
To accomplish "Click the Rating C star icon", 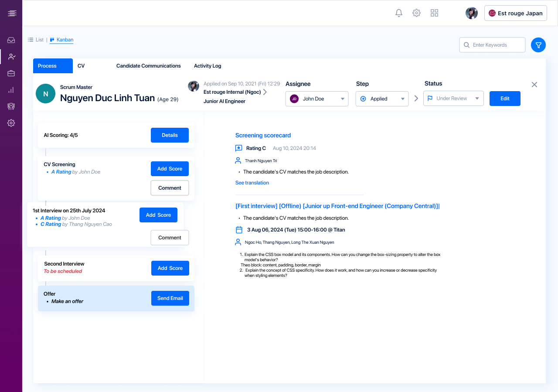I will point(238,148).
